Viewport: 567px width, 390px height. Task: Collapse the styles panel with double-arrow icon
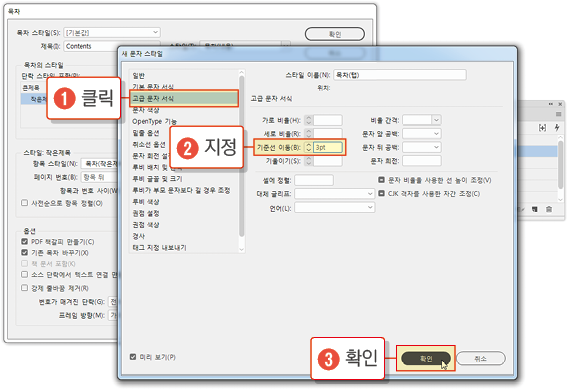pyautogui.click(x=551, y=104)
